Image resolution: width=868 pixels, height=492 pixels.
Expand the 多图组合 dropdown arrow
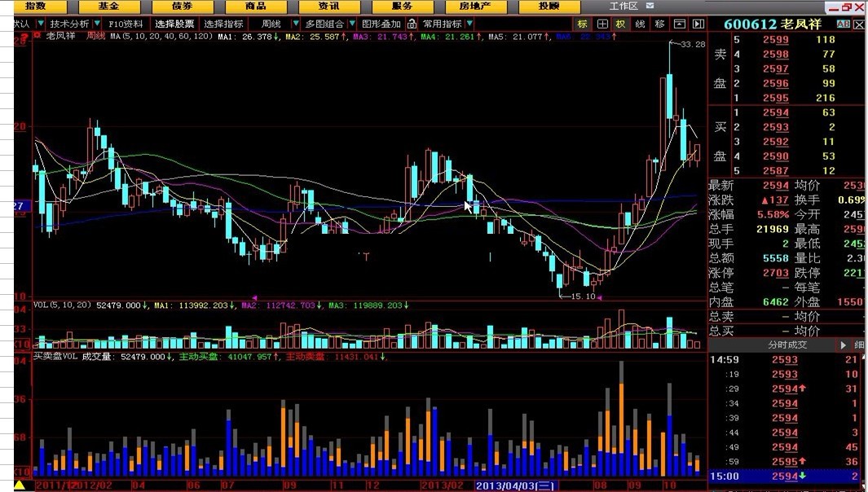352,24
